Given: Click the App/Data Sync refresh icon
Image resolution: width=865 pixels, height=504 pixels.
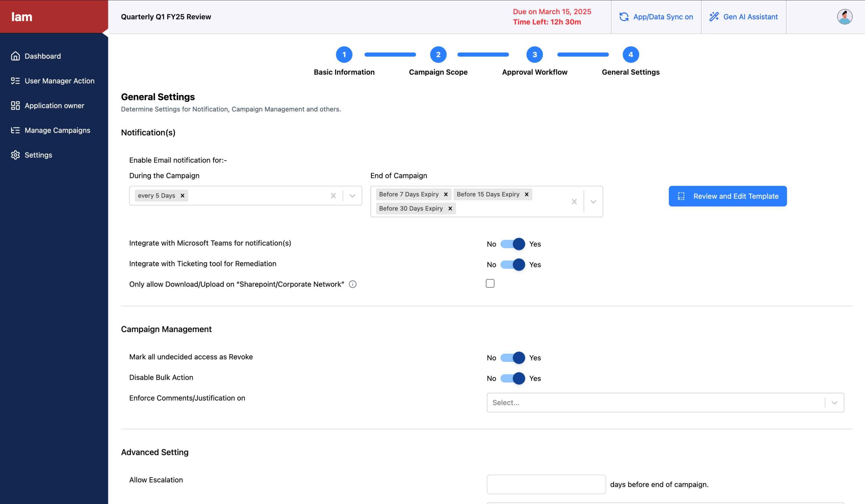Looking at the screenshot, I should (x=624, y=17).
